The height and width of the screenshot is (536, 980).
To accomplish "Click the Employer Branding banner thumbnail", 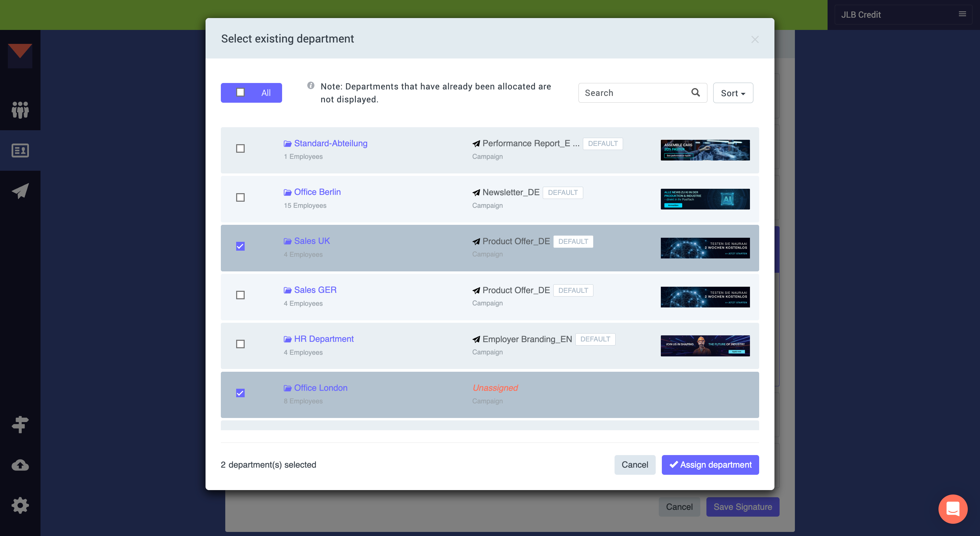I will point(705,346).
